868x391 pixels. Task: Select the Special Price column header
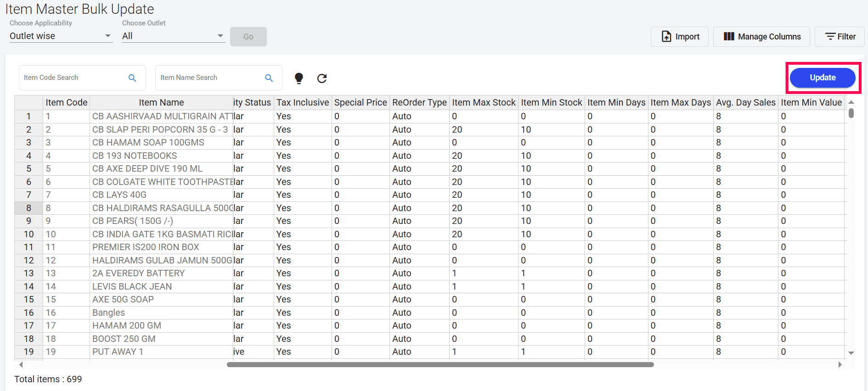(361, 102)
